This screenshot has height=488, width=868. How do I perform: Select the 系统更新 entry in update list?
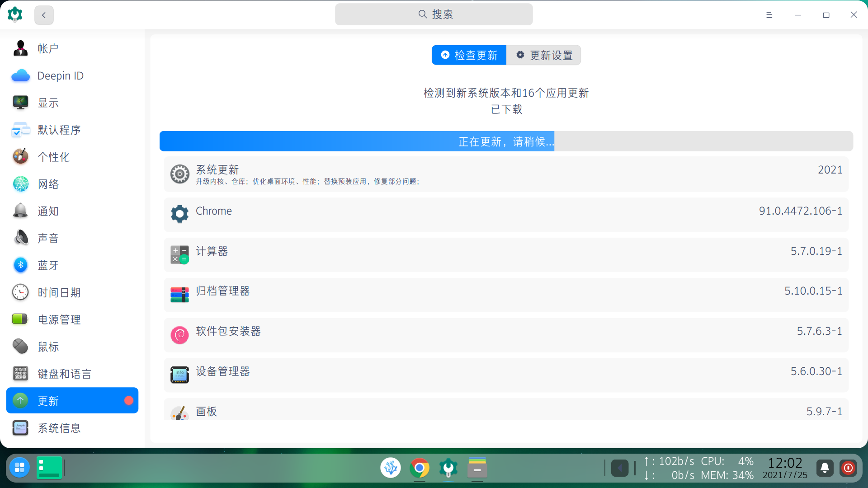tap(506, 174)
